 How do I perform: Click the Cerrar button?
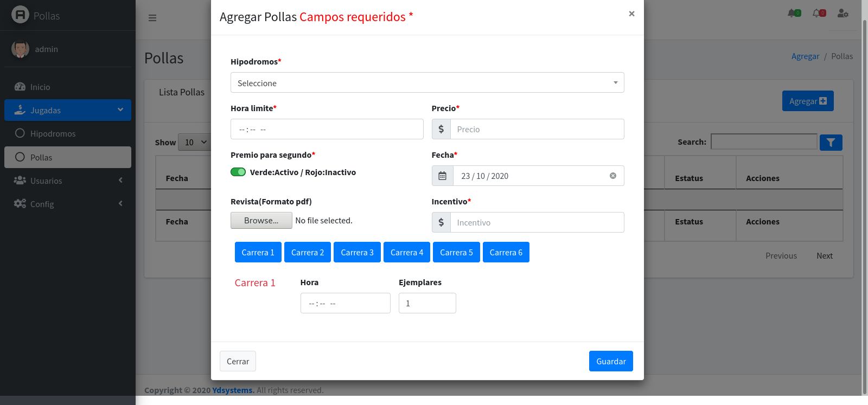pyautogui.click(x=238, y=361)
